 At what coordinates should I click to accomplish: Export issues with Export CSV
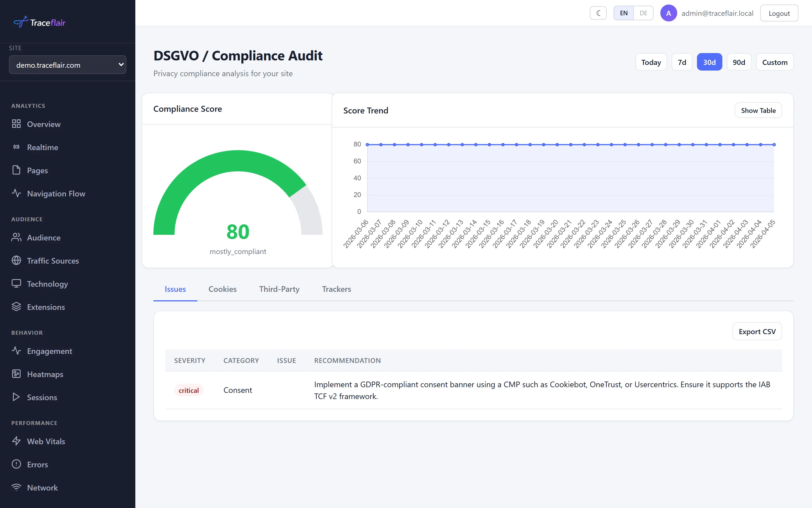757,332
